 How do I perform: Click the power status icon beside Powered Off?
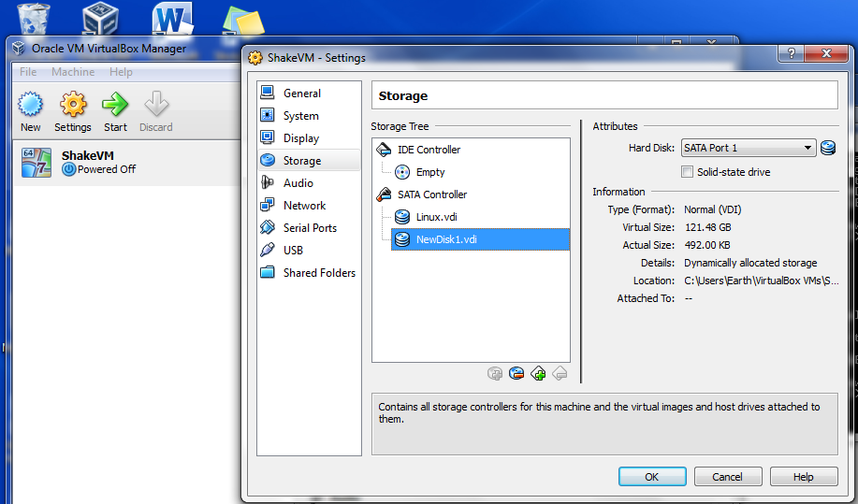(69, 169)
